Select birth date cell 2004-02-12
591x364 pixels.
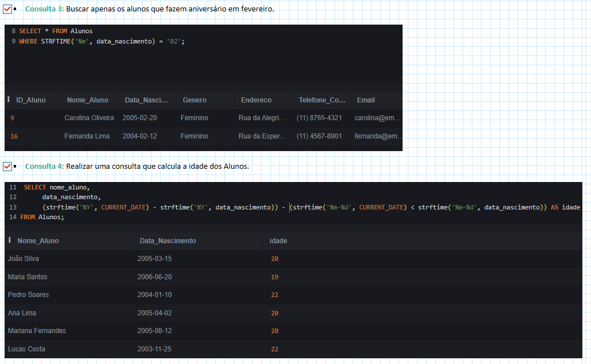(140, 136)
